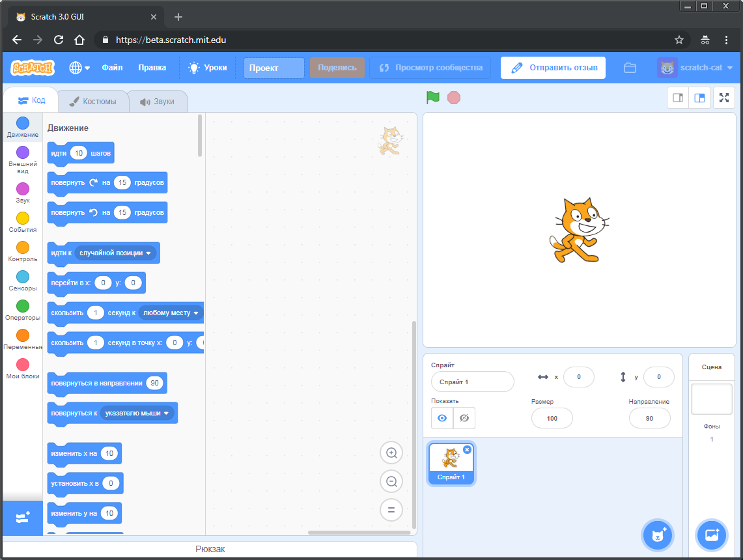Open the Файл menu

[x=112, y=68]
